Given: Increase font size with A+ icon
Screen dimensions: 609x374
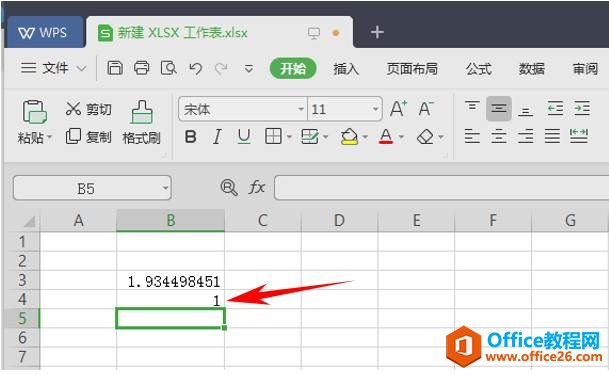Looking at the screenshot, I should pyautogui.click(x=398, y=109).
